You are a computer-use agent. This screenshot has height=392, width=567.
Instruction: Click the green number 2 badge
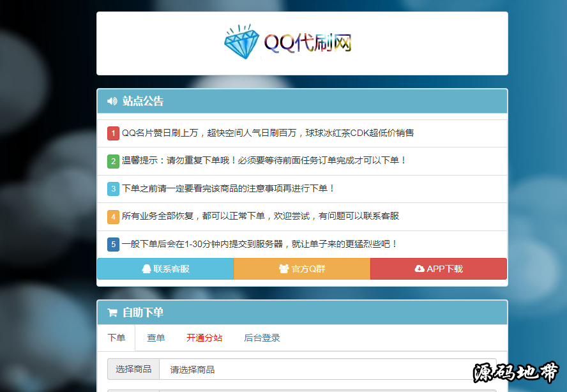[x=113, y=161]
